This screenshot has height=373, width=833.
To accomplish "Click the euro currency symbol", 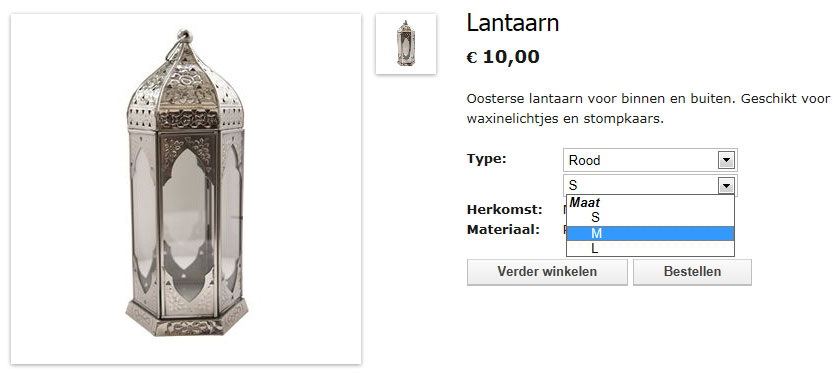I will [x=472, y=57].
